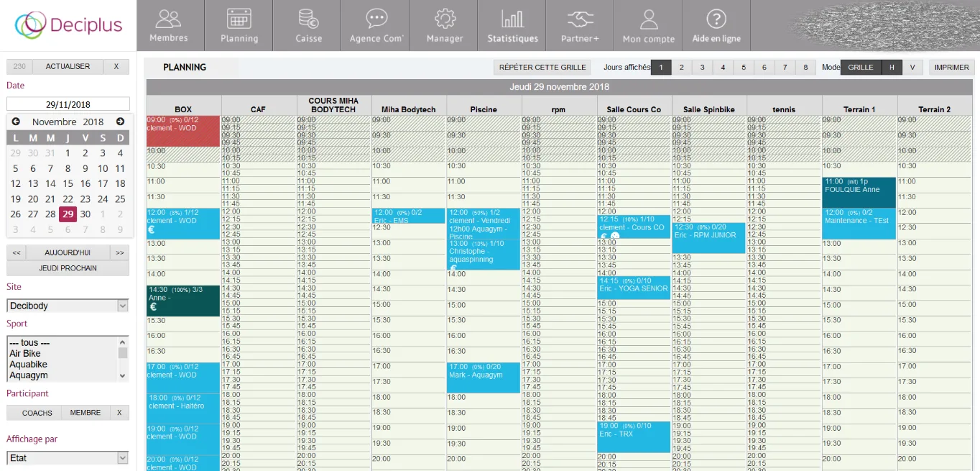The height and width of the screenshot is (471, 980).
Task: Click the ACTUALISER button
Action: point(68,66)
